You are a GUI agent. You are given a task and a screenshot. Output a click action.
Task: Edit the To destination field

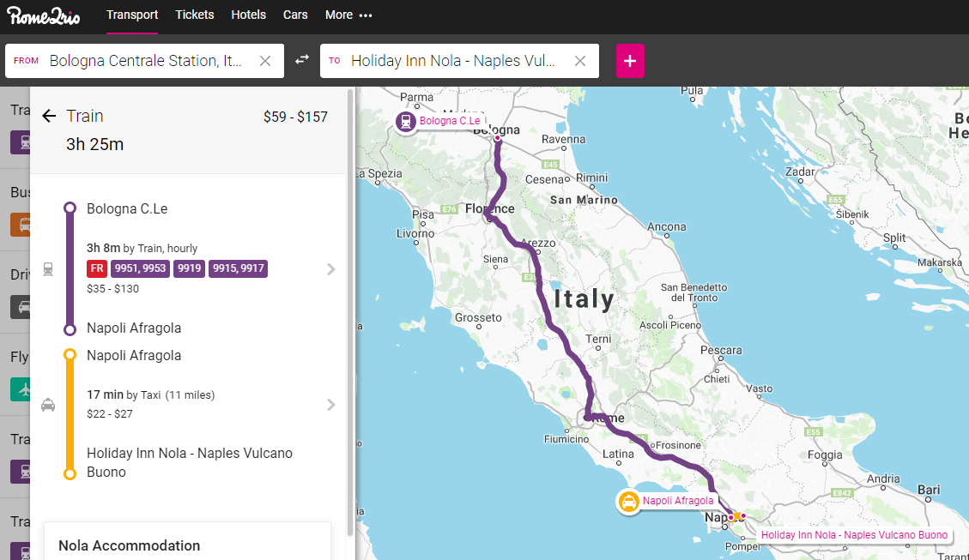pos(459,61)
